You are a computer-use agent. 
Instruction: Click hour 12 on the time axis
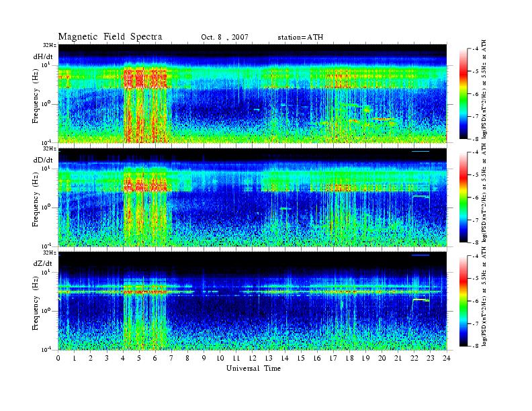253,359
